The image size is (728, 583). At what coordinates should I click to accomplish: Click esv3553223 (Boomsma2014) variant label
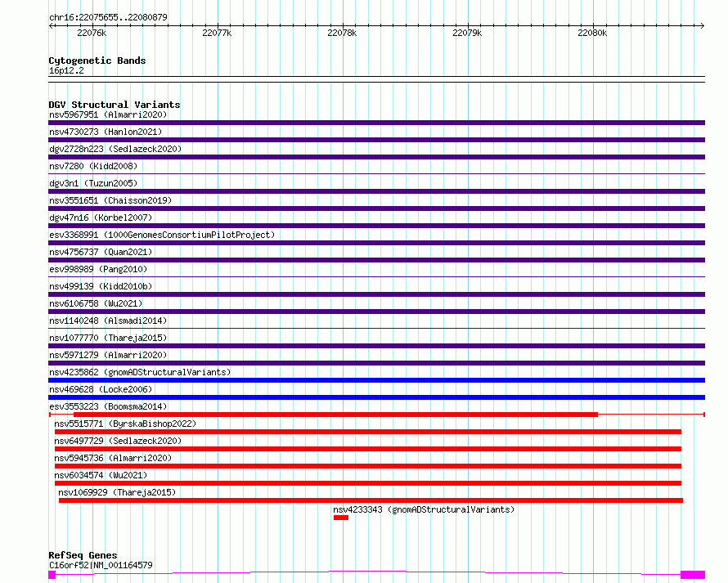coord(108,406)
